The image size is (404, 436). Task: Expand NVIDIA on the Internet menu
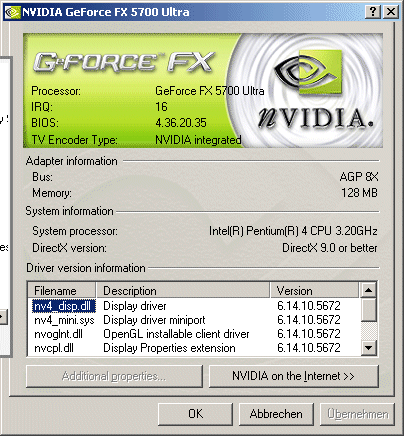pyautogui.click(x=294, y=376)
